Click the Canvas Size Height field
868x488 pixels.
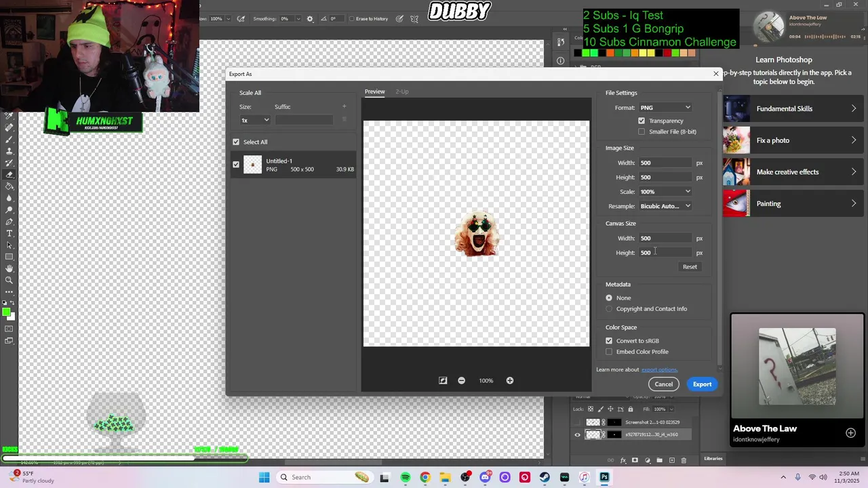[665, 253]
